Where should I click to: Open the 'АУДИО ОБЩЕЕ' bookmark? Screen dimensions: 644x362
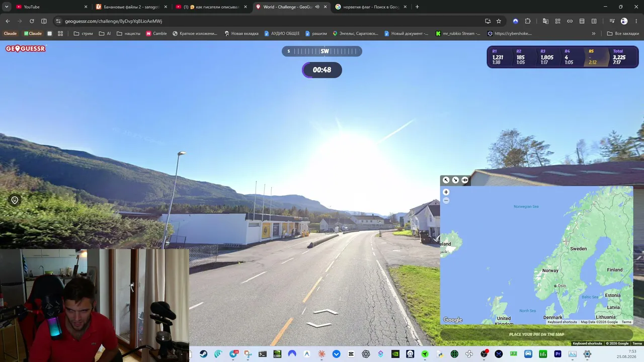point(282,34)
